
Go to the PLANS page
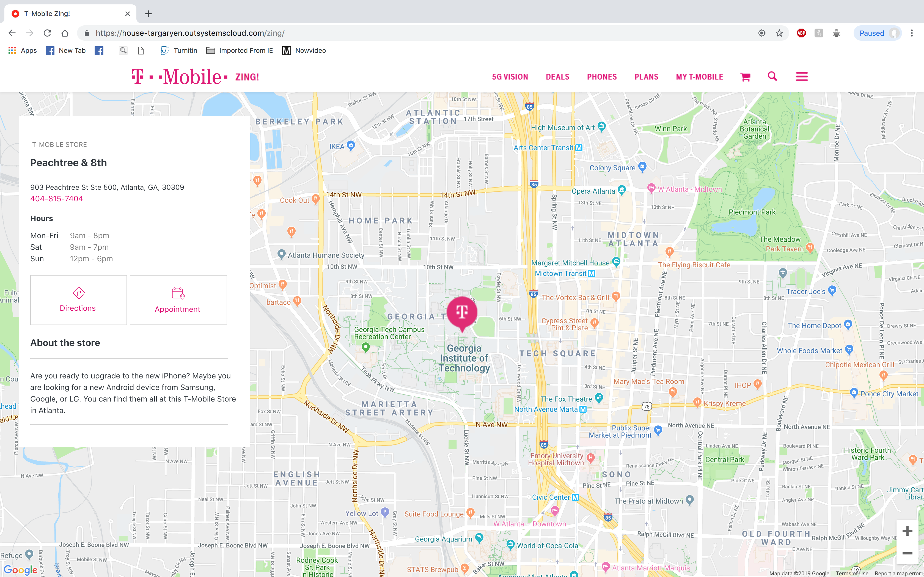click(646, 77)
